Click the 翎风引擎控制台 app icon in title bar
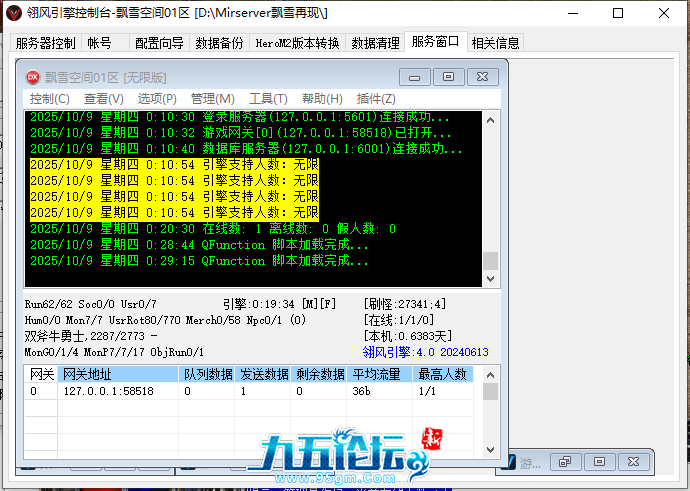 pyautogui.click(x=14, y=14)
